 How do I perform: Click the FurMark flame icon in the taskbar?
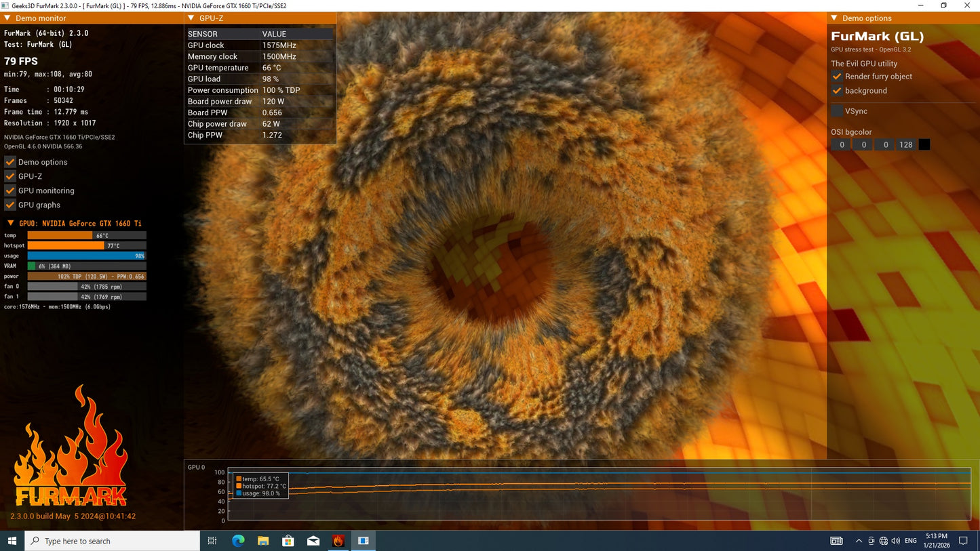(x=338, y=541)
